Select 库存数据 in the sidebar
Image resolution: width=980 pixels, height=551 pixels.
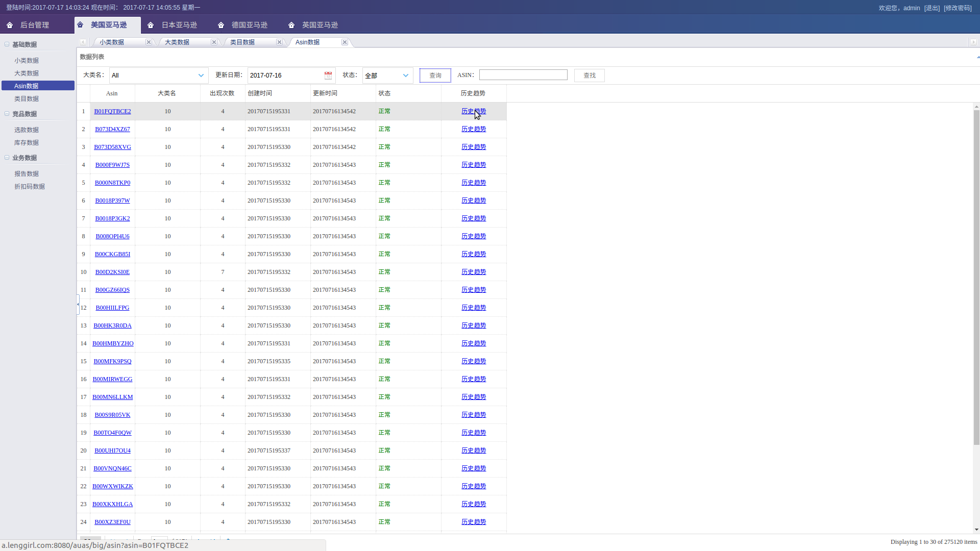pos(27,143)
